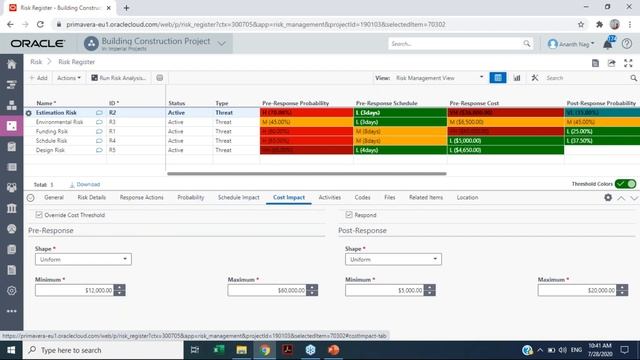Click the horizontal table scrollbar

[x=307, y=173]
